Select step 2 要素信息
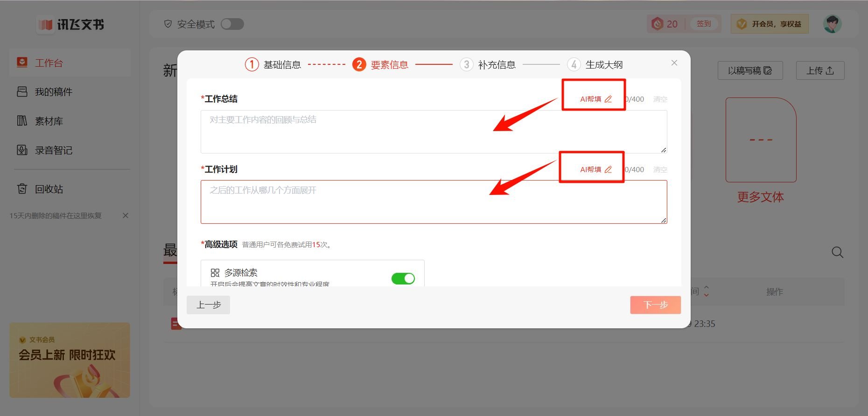This screenshot has height=416, width=868. 380,64
